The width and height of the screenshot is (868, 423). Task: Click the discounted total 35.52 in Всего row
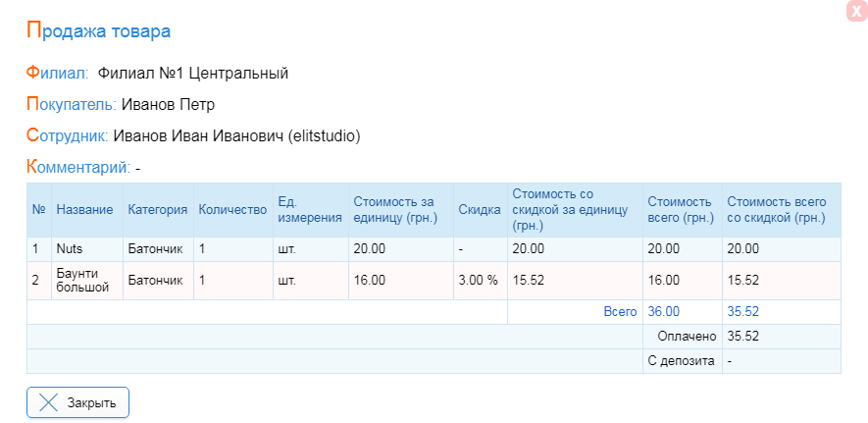tap(742, 312)
